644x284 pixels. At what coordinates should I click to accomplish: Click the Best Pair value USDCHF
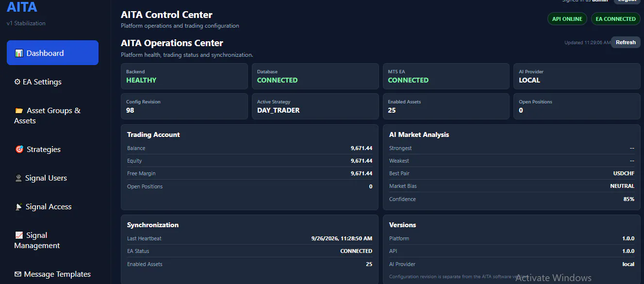[x=624, y=173]
